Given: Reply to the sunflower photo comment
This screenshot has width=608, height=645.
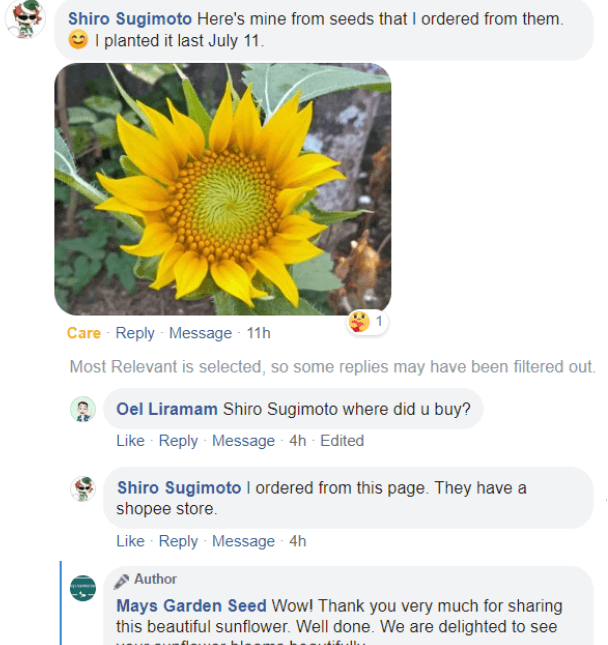Looking at the screenshot, I should tap(135, 333).
